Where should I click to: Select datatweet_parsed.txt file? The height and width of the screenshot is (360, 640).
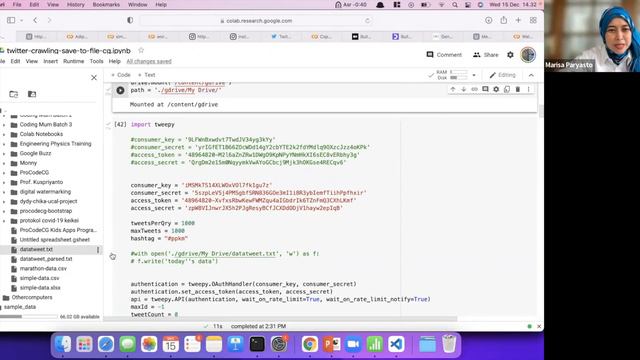click(x=46, y=259)
